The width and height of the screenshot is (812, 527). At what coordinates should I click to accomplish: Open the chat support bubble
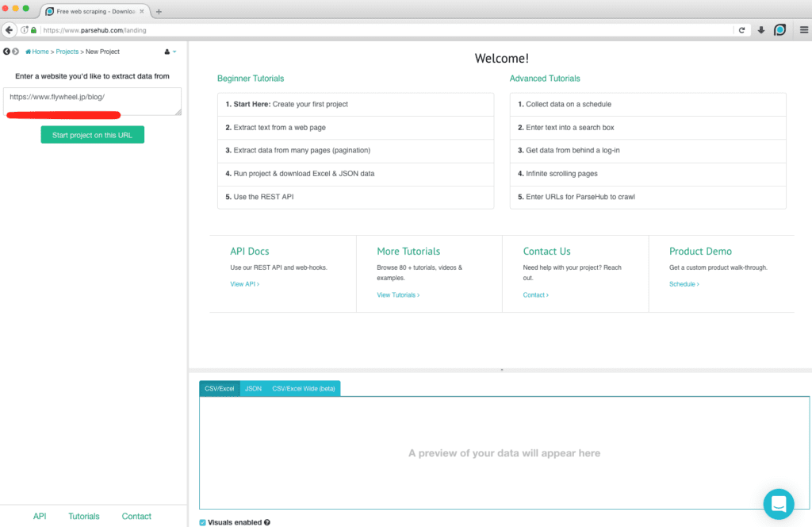point(778,503)
